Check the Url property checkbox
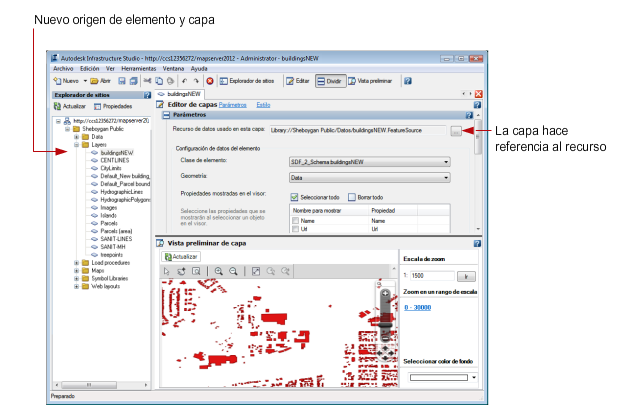633x405 pixels. tap(296, 229)
